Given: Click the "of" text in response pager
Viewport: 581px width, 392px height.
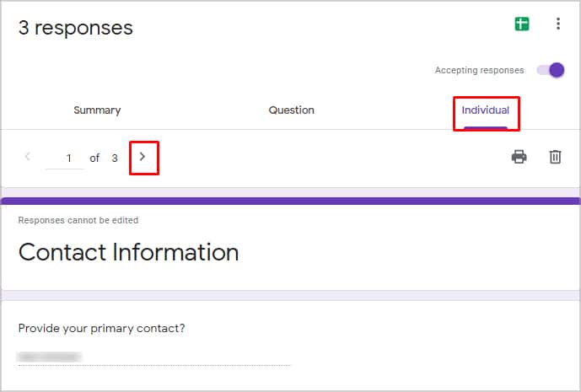Looking at the screenshot, I should click(x=94, y=158).
